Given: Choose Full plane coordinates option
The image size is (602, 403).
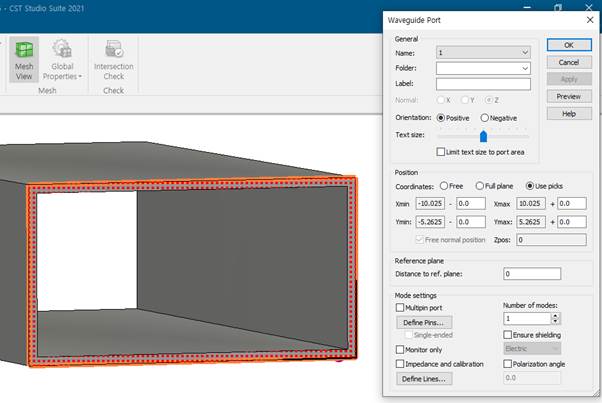Looking at the screenshot, I should pyautogui.click(x=481, y=186).
